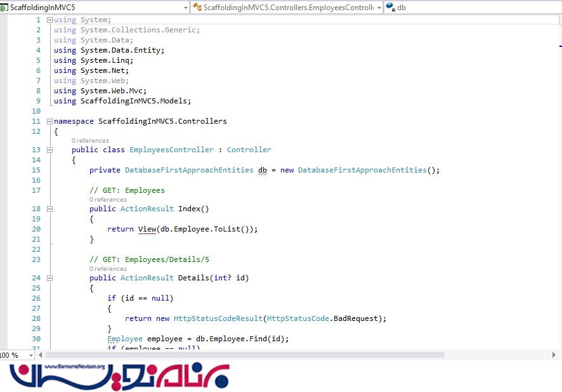Click the field icon next to db

coord(390,8)
